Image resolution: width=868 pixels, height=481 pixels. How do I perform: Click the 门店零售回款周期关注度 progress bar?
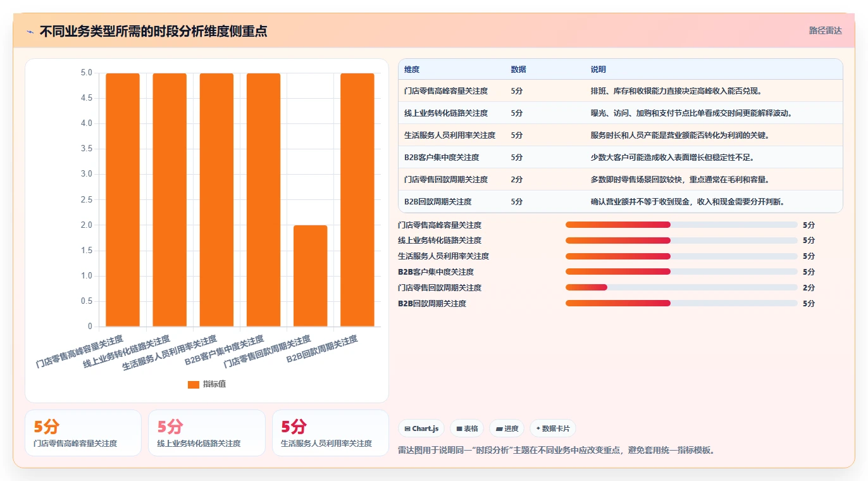pos(681,287)
